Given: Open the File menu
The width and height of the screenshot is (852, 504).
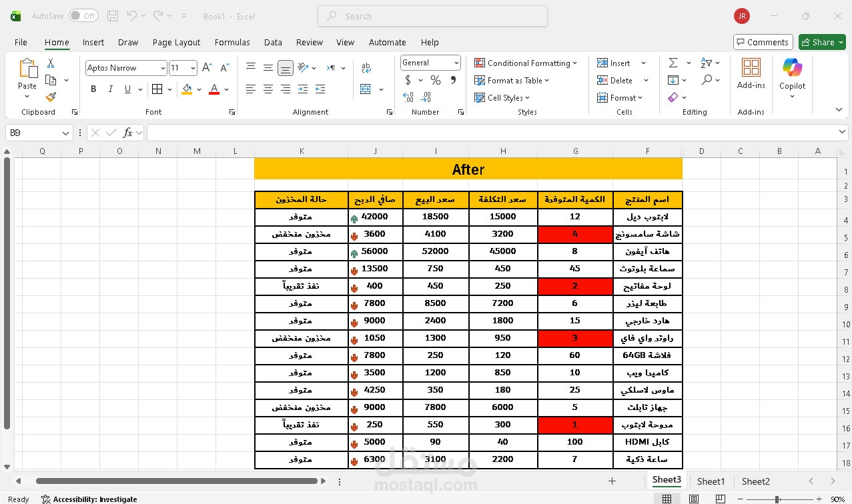Looking at the screenshot, I should [21, 42].
